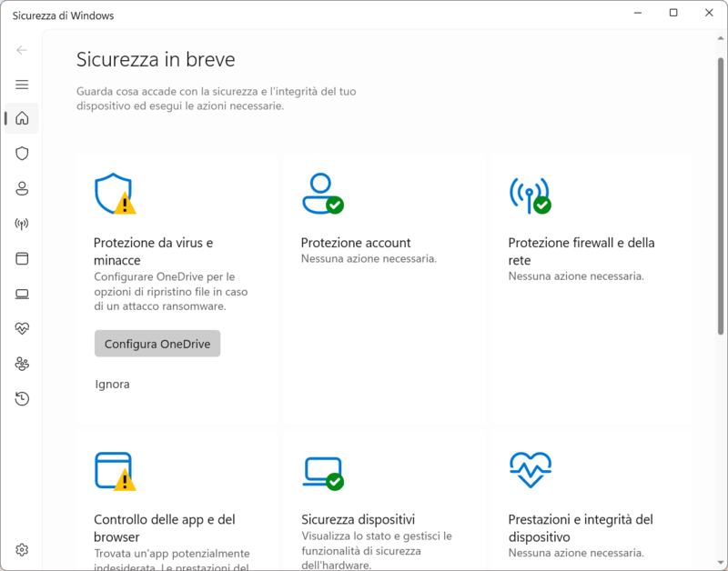Click the account protection person icon with checkmark
728x571 pixels.
pyautogui.click(x=323, y=194)
